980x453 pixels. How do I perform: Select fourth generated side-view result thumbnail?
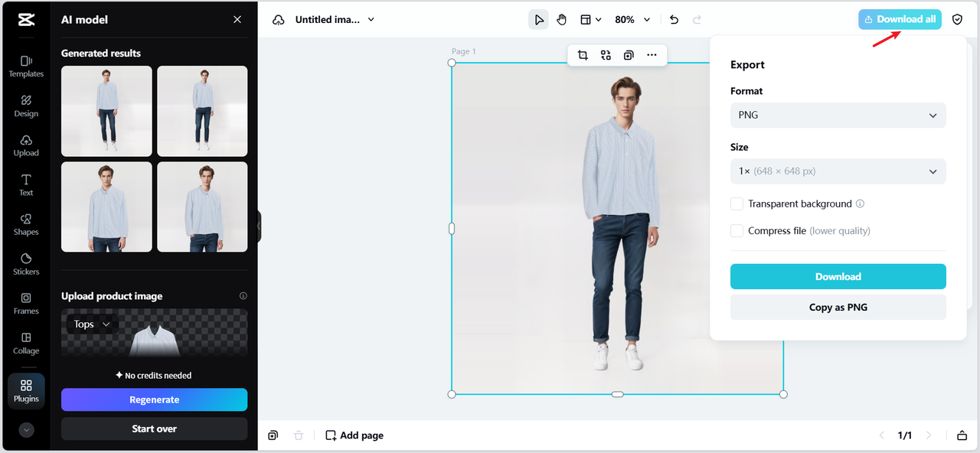coord(202,207)
